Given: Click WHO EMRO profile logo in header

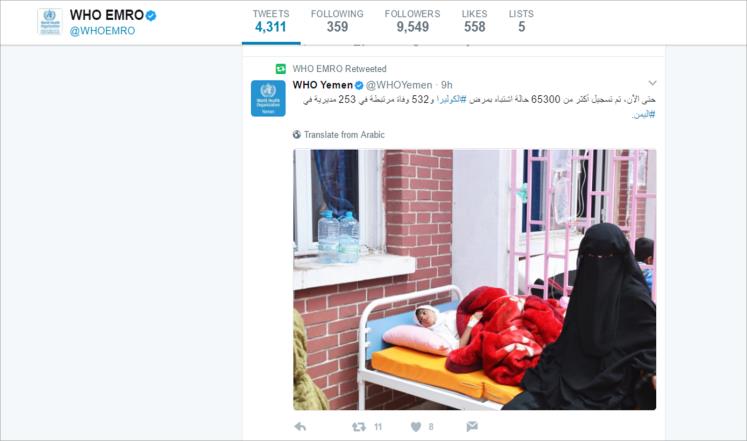Looking at the screenshot, I should click(x=50, y=21).
